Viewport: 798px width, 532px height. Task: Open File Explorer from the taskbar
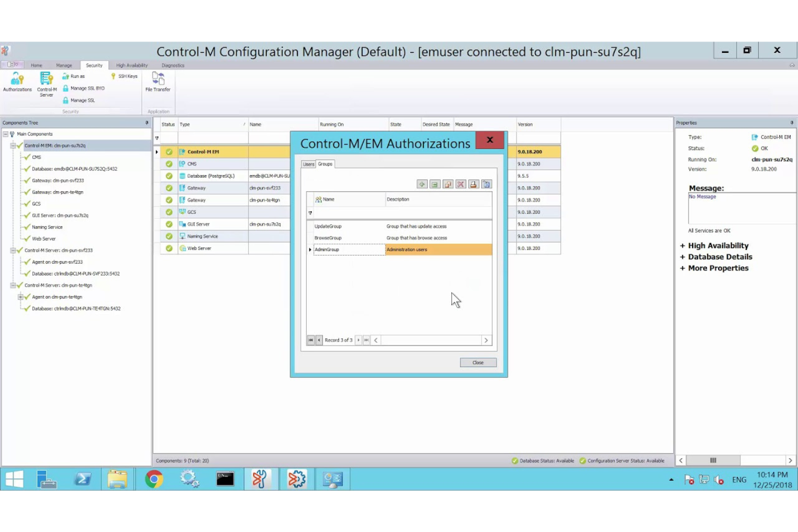117,479
